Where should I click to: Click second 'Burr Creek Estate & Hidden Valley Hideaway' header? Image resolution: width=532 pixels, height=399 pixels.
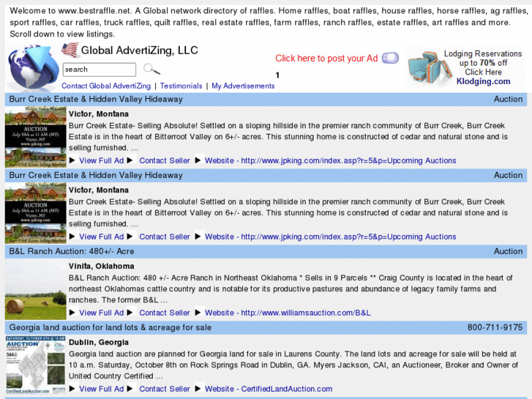(96, 175)
